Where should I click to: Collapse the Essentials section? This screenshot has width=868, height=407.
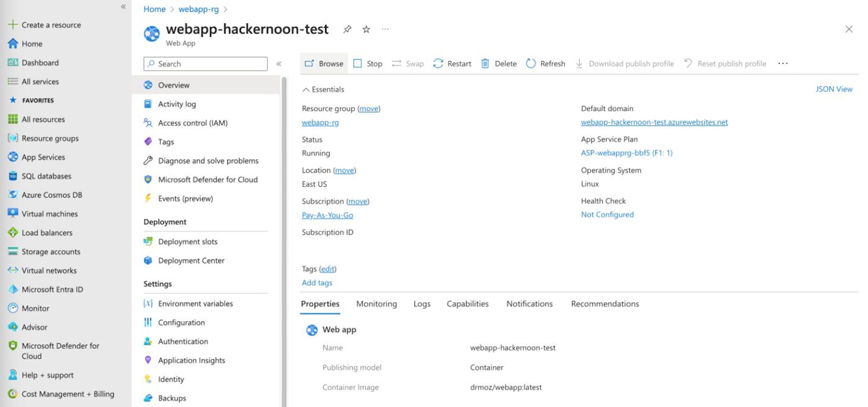[306, 89]
